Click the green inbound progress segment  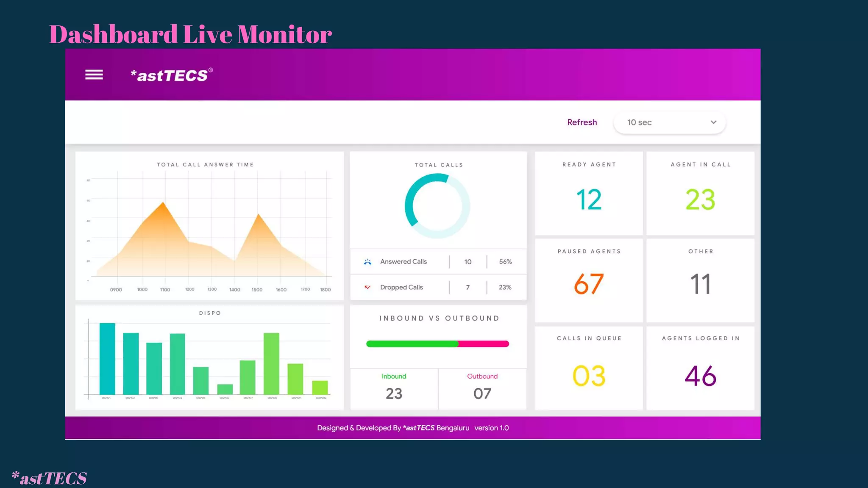click(x=411, y=344)
